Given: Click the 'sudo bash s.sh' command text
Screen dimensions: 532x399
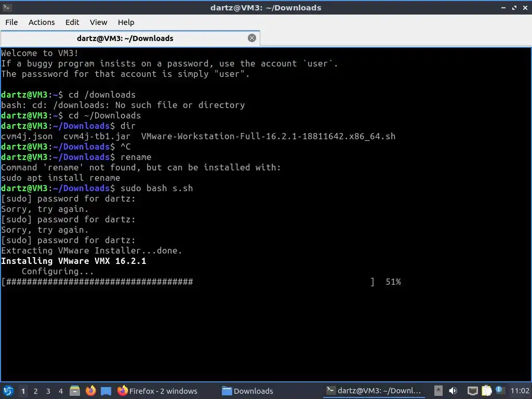Looking at the screenshot, I should click(157, 188).
